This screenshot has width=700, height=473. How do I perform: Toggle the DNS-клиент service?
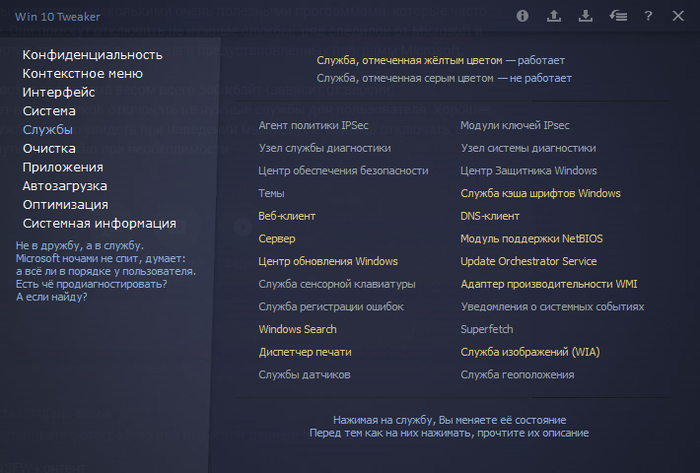click(x=489, y=216)
